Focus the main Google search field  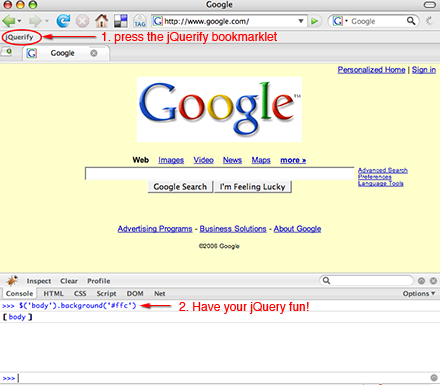[219, 174]
